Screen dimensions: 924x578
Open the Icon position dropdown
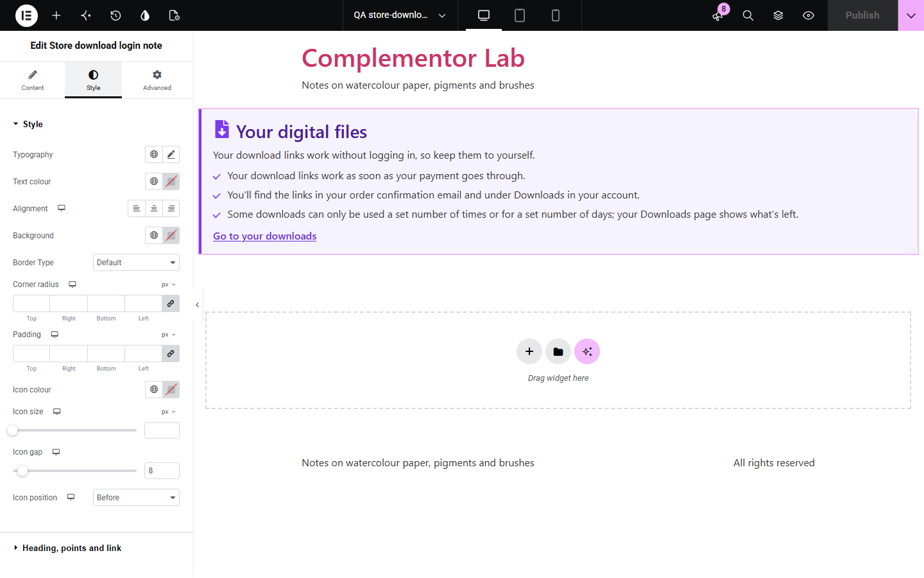tap(136, 497)
